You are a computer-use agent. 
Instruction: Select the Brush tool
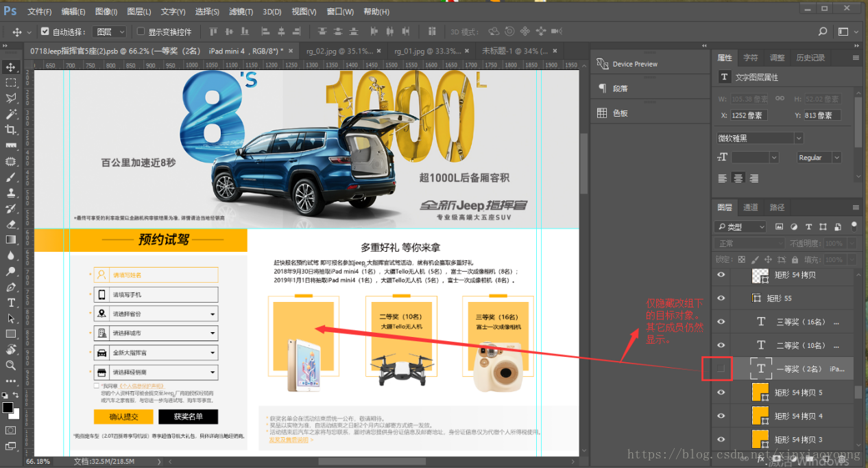point(10,177)
